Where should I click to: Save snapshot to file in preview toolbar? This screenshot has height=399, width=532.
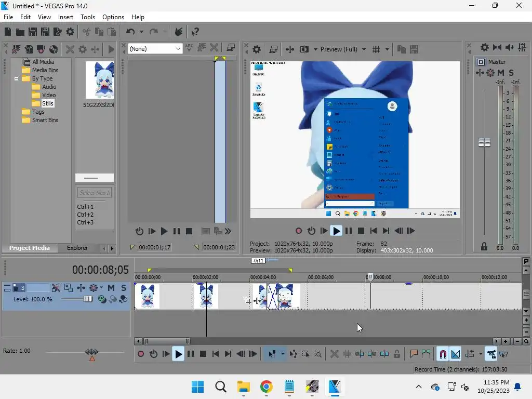click(414, 49)
